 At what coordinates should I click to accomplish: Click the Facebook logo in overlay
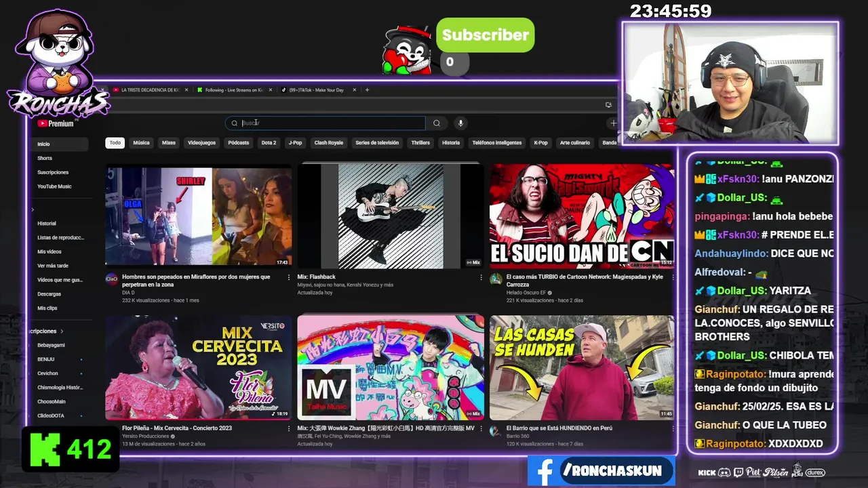(x=544, y=471)
